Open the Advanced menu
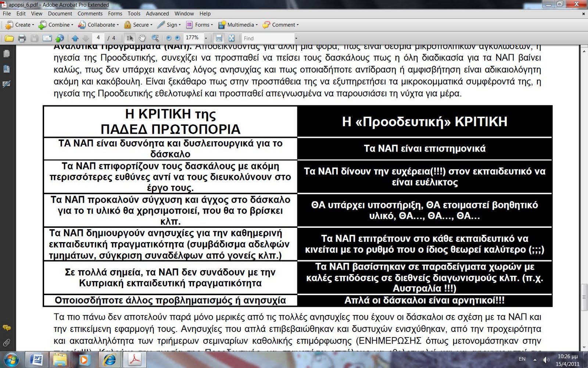588x368 pixels. [157, 14]
